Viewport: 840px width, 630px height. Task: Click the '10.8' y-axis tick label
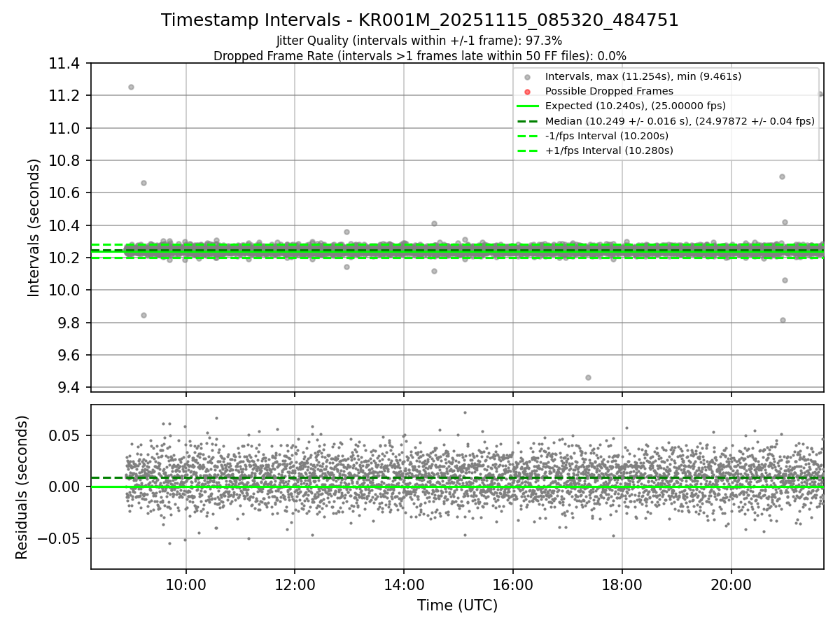pos(66,161)
